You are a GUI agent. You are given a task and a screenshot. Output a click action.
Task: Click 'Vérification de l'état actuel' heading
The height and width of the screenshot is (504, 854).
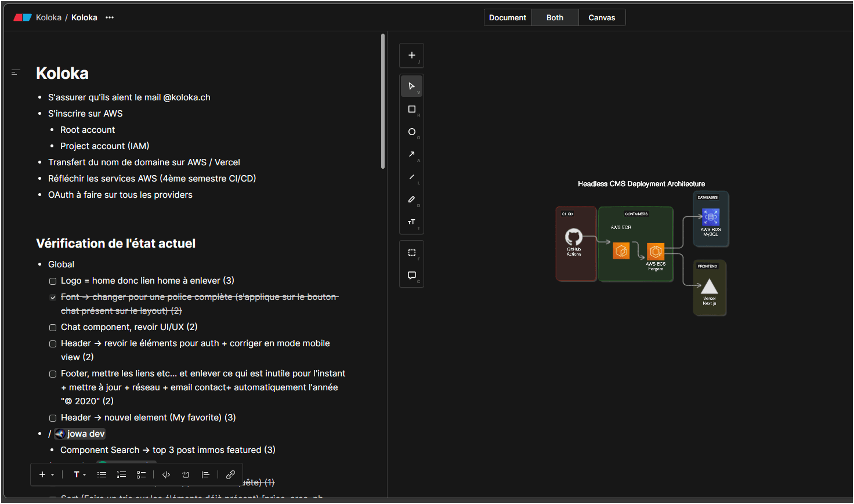pos(116,244)
